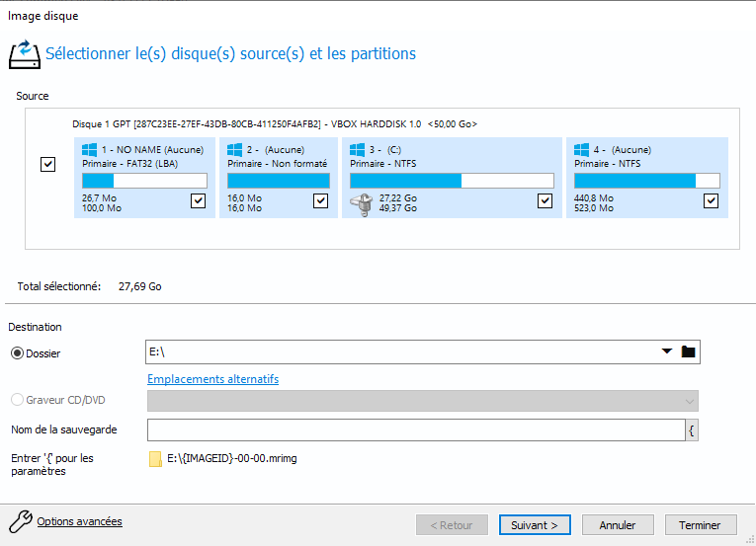Uncheck the whole Disque 1 checkbox
756x546 pixels.
click(x=48, y=165)
